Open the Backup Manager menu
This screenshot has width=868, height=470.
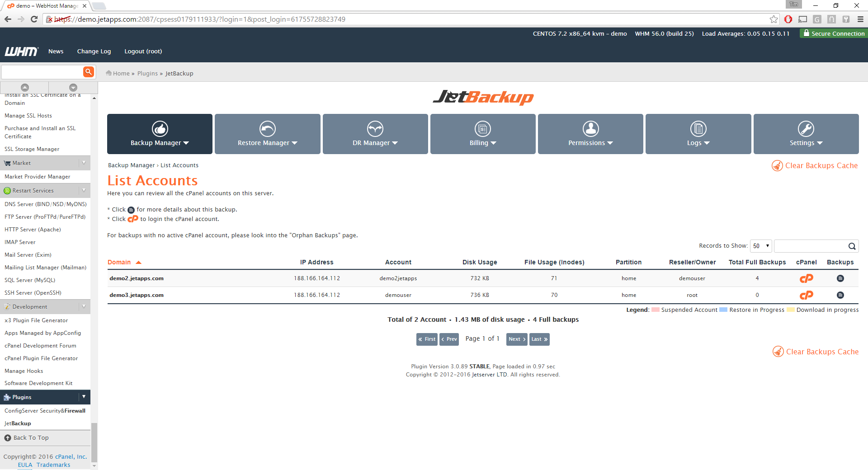160,134
